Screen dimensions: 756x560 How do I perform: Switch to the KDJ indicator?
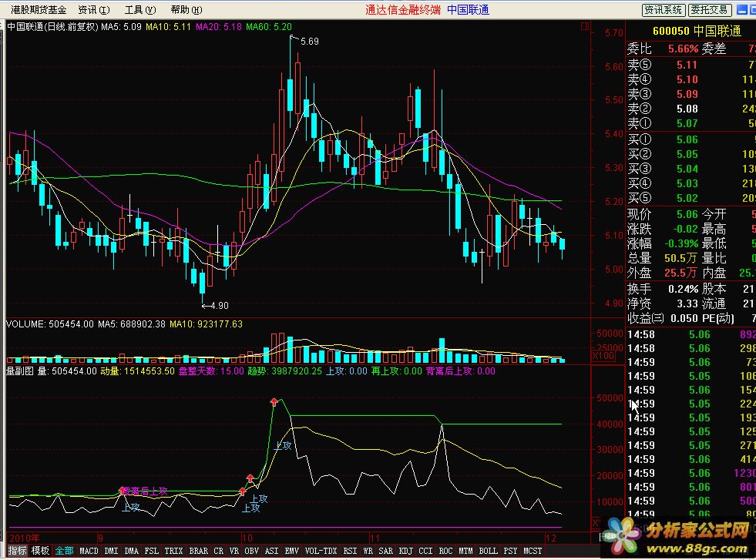click(x=406, y=550)
